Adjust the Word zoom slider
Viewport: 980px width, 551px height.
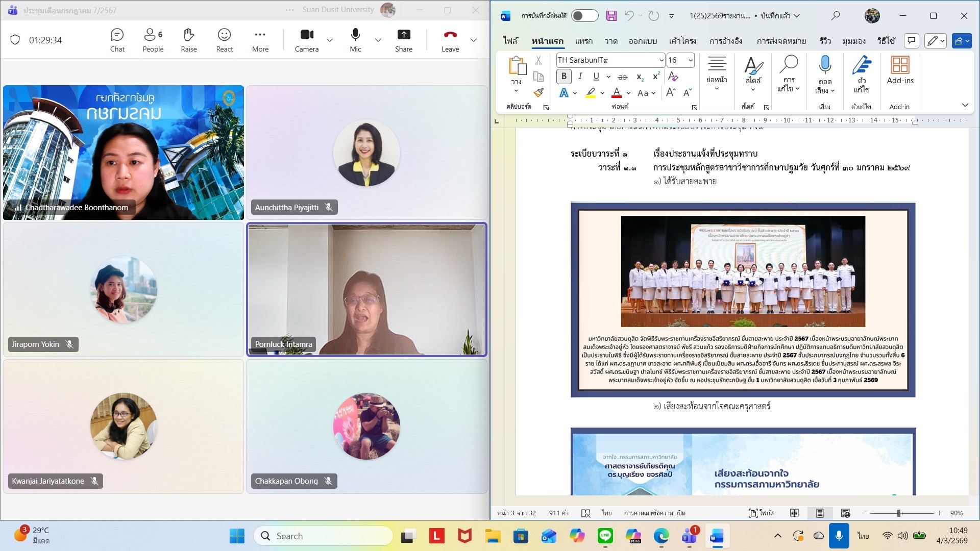point(899,513)
